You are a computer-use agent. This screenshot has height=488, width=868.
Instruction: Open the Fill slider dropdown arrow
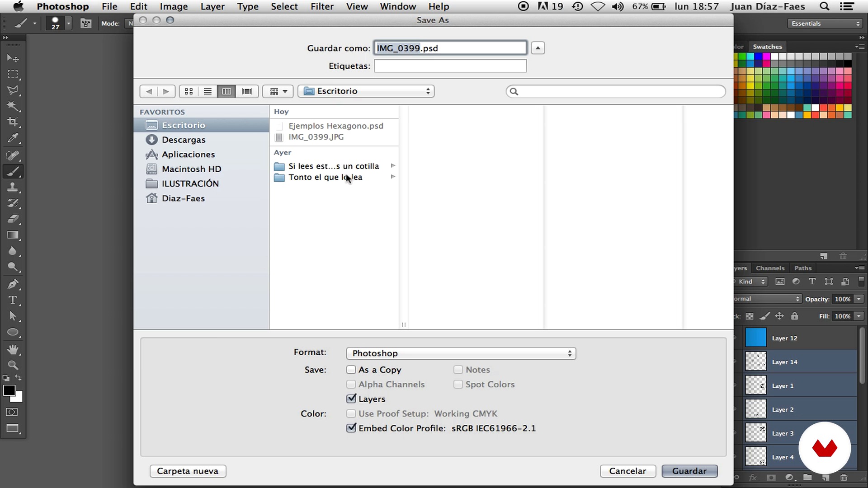click(859, 316)
